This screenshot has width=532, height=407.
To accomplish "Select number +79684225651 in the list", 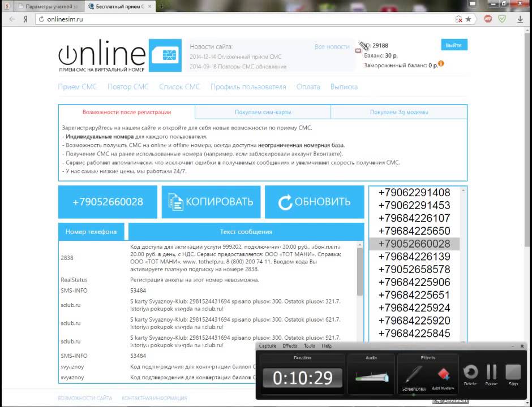I will point(414,295).
